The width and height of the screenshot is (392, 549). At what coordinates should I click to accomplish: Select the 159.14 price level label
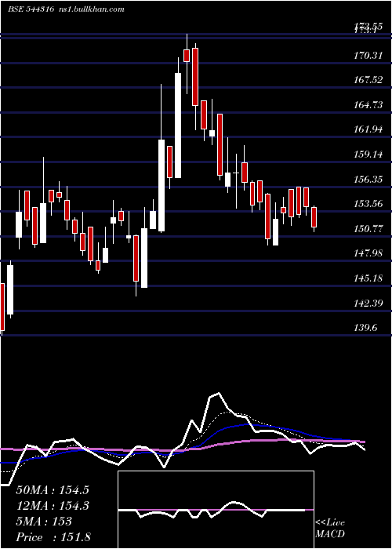tap(368, 155)
